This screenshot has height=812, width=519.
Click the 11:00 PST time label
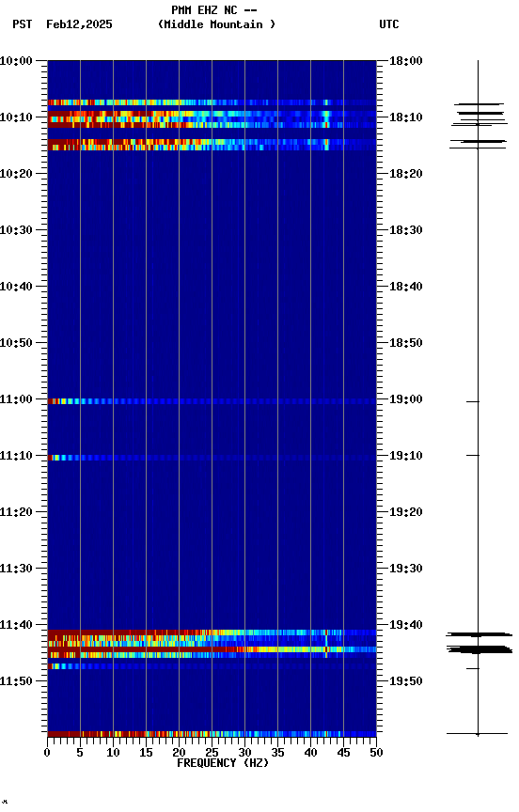click(16, 399)
